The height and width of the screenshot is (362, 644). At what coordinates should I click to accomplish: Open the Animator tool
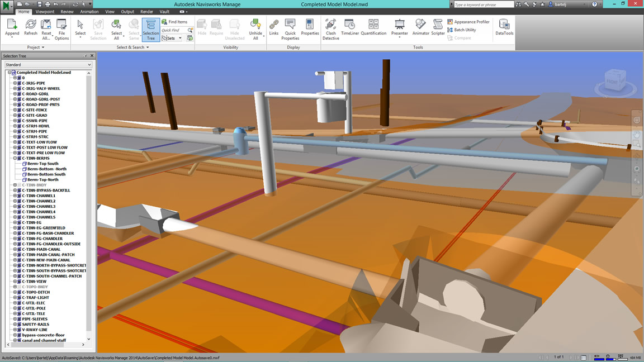pyautogui.click(x=420, y=28)
